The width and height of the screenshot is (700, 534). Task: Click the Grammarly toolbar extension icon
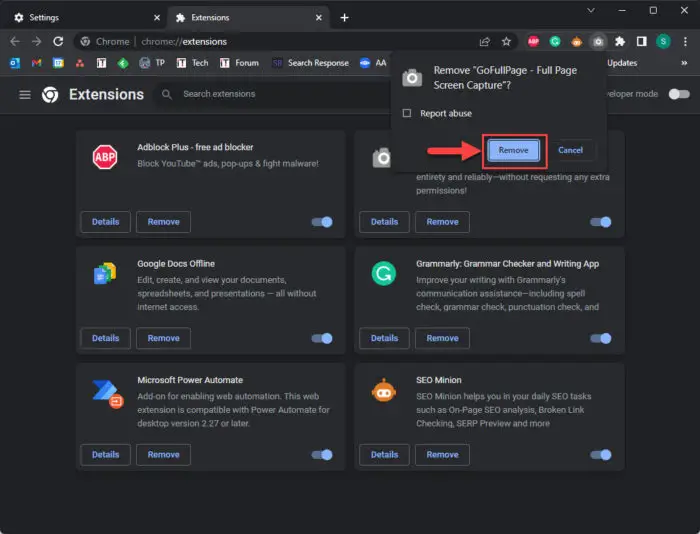tap(555, 42)
